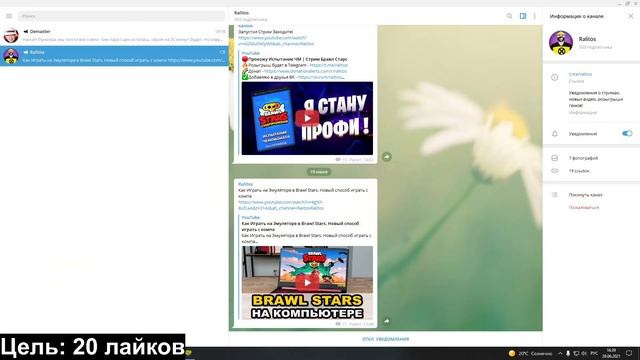Open the VK friends link
This screenshot has width=640, height=360.
[320, 77]
